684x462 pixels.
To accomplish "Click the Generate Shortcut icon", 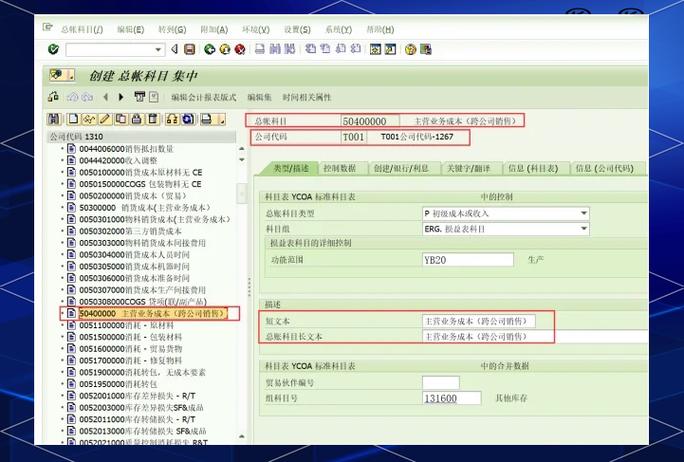I will 390,49.
